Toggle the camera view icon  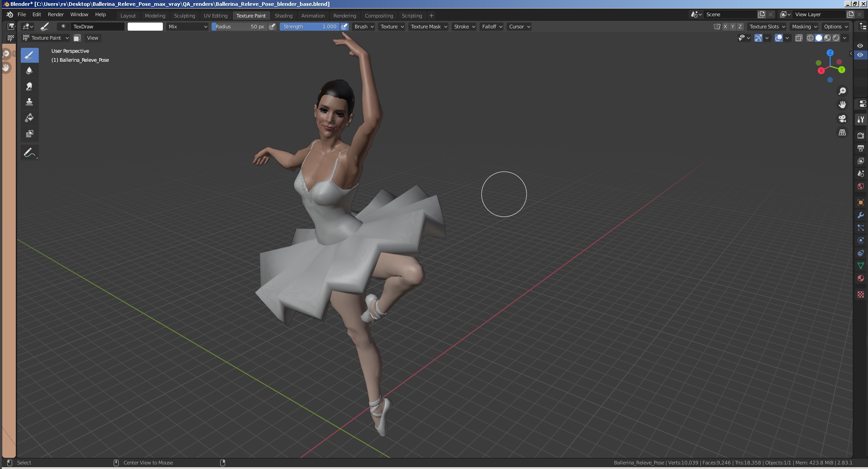(842, 119)
